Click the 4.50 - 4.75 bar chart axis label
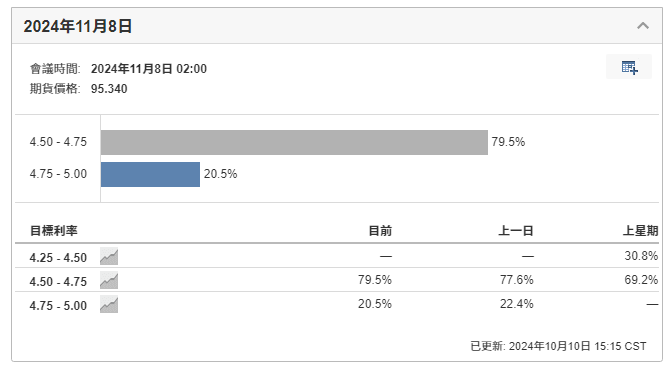The height and width of the screenshot is (367, 665). [x=58, y=142]
